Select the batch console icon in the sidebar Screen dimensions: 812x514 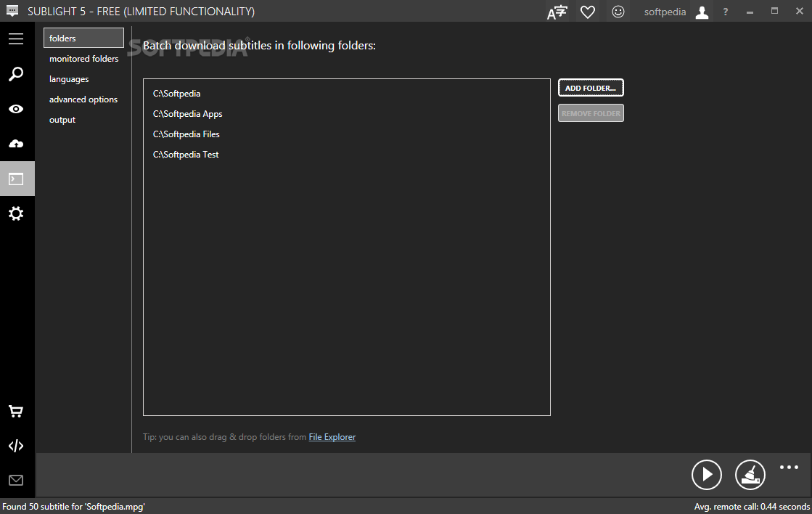pos(16,179)
